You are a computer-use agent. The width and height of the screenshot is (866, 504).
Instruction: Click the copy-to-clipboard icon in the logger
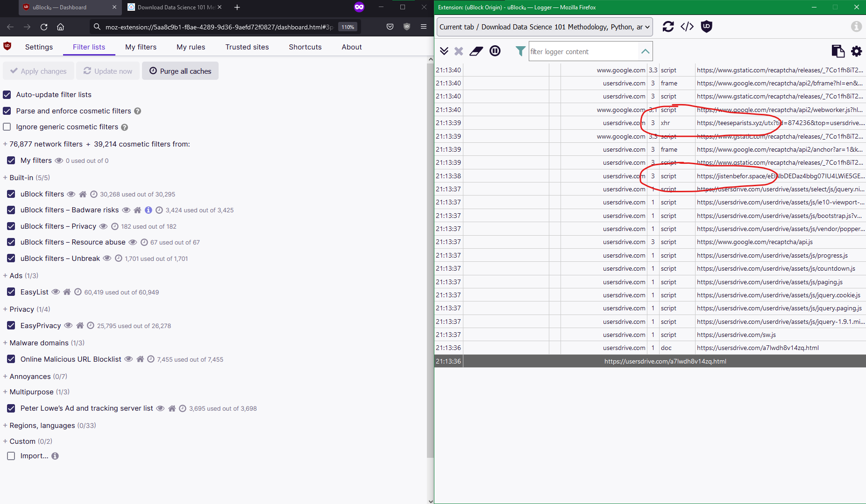838,51
